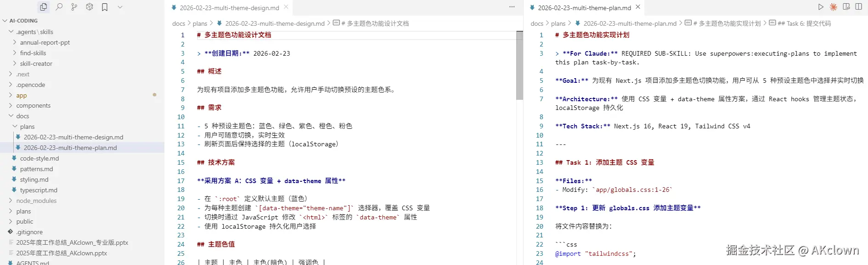
Task: Click line number 13 in right editor gutter
Action: click(539, 162)
